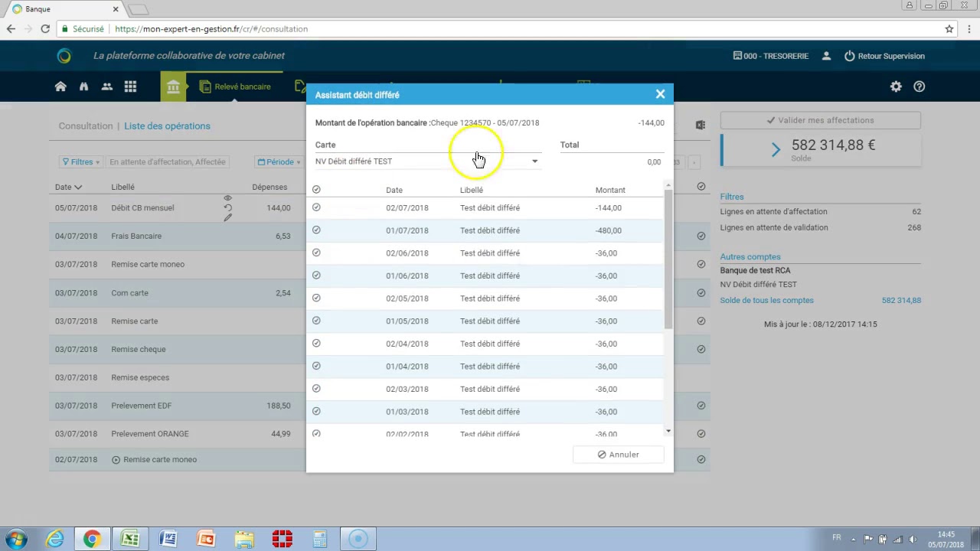Select the bank building icon in the menu

point(174,86)
